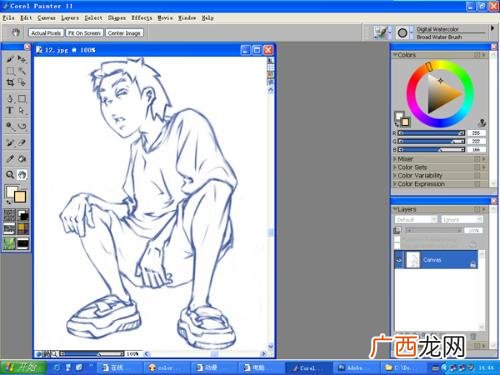Collapse the Layers palette
Image resolution: width=500 pixels, height=375 pixels.
pyautogui.click(x=395, y=209)
